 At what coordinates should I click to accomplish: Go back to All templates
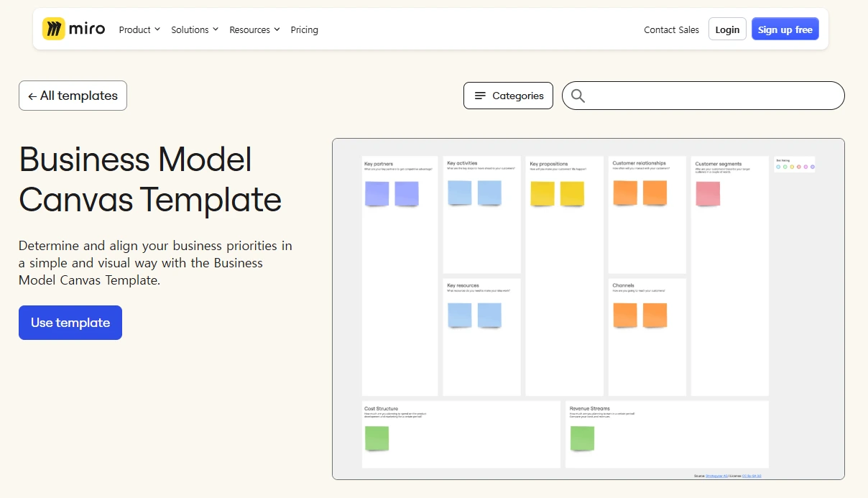click(x=73, y=96)
